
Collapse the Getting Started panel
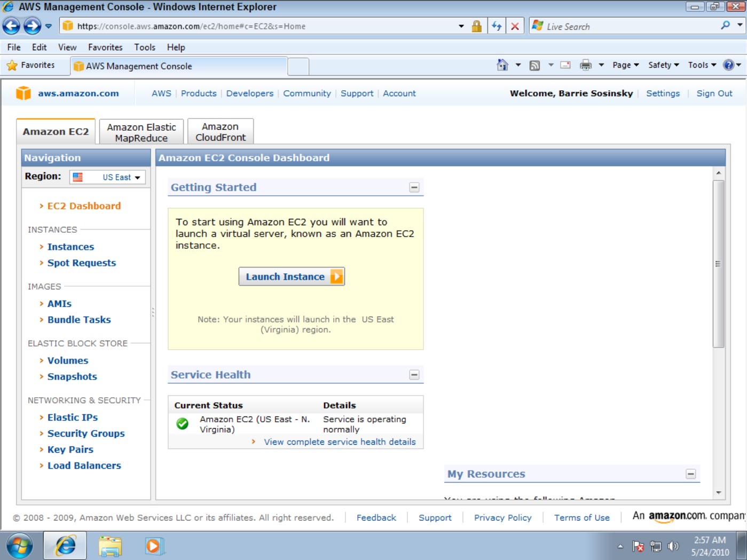pyautogui.click(x=414, y=187)
